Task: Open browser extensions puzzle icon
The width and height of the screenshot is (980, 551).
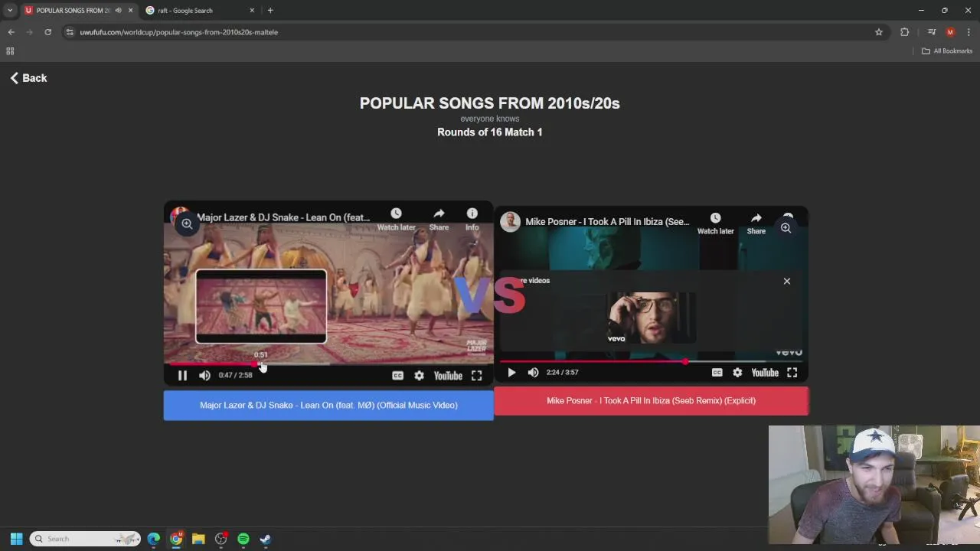Action: tap(905, 32)
